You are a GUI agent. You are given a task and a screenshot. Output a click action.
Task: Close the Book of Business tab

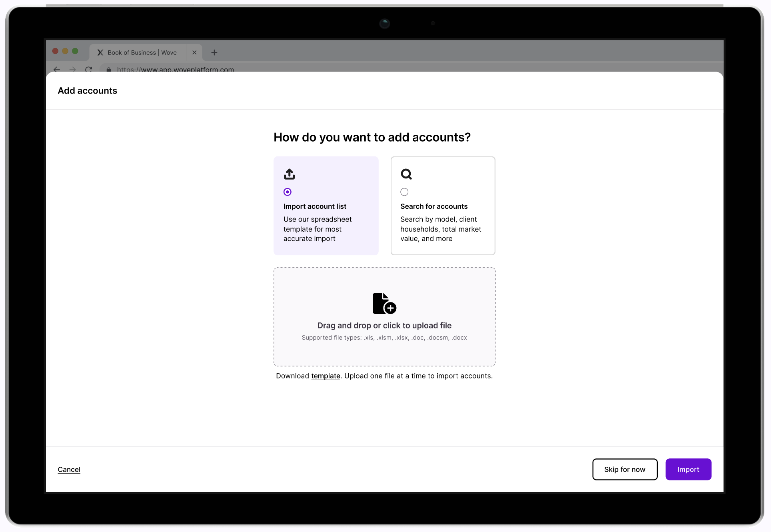tap(194, 52)
